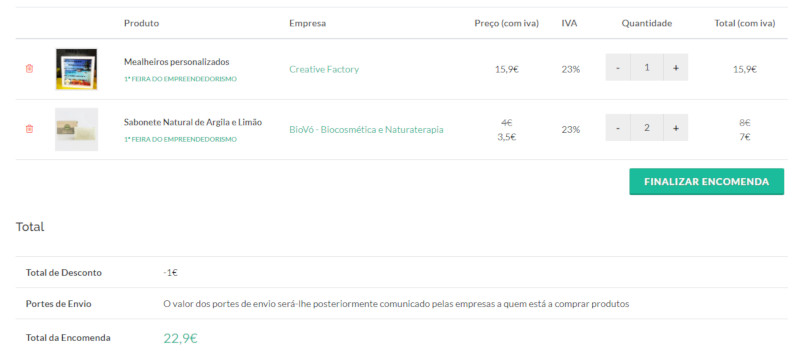Open the Sabonete Natural soap thumbnail
This screenshot has width=800, height=364.
(x=77, y=130)
